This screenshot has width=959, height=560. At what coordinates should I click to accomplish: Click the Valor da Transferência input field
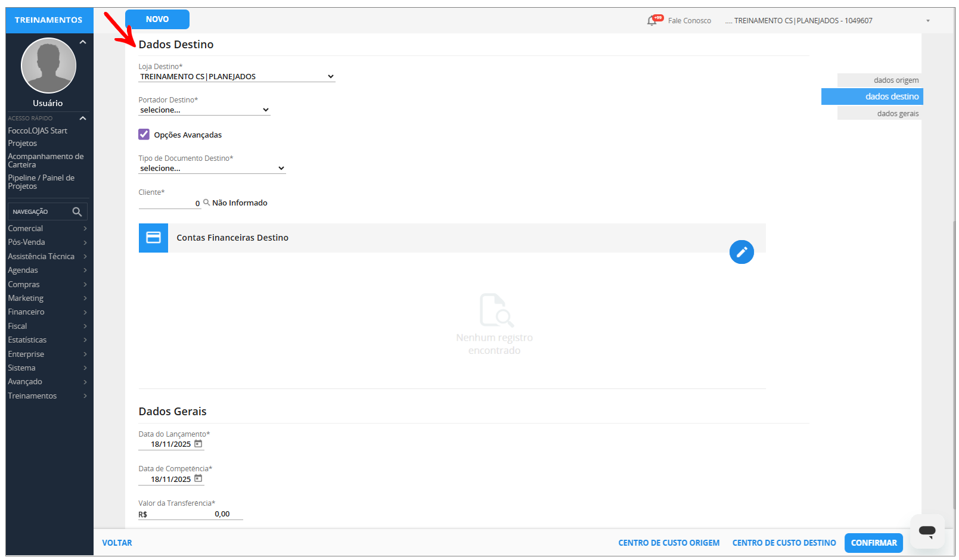coord(191,514)
